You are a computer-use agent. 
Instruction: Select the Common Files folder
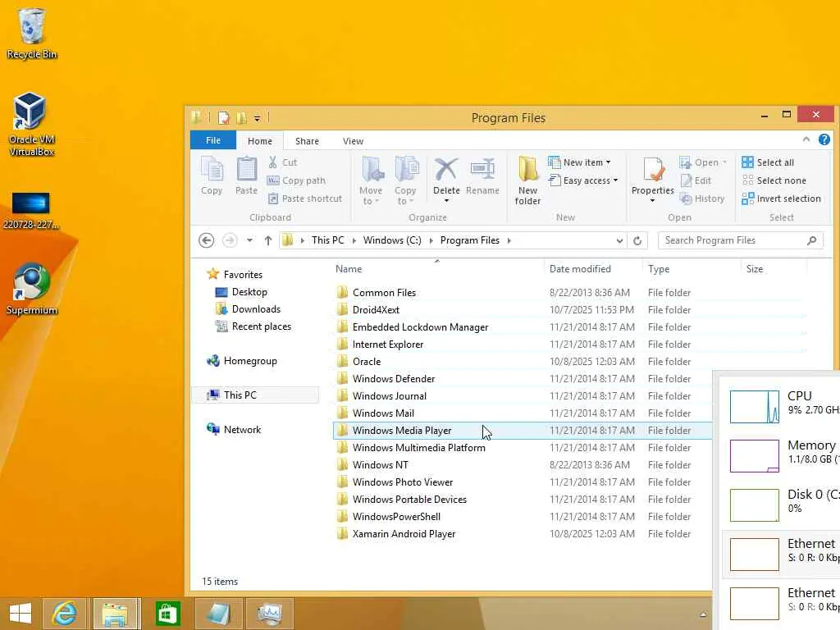(384, 293)
